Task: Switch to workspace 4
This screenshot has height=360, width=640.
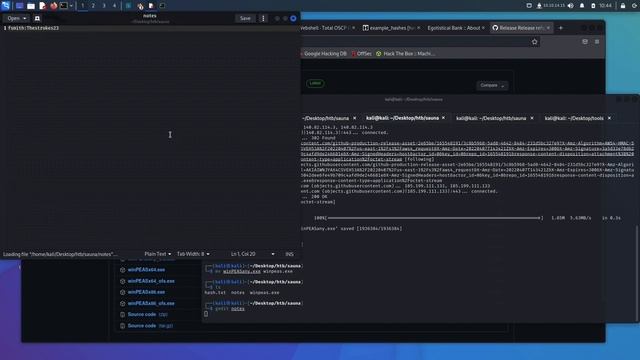Action: tap(114, 6)
